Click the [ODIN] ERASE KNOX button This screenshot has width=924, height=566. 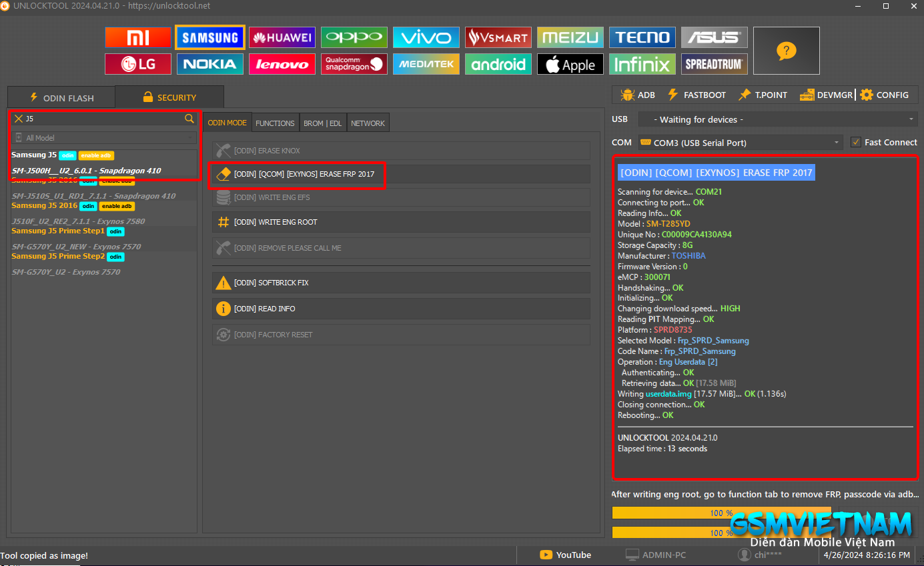(x=401, y=151)
